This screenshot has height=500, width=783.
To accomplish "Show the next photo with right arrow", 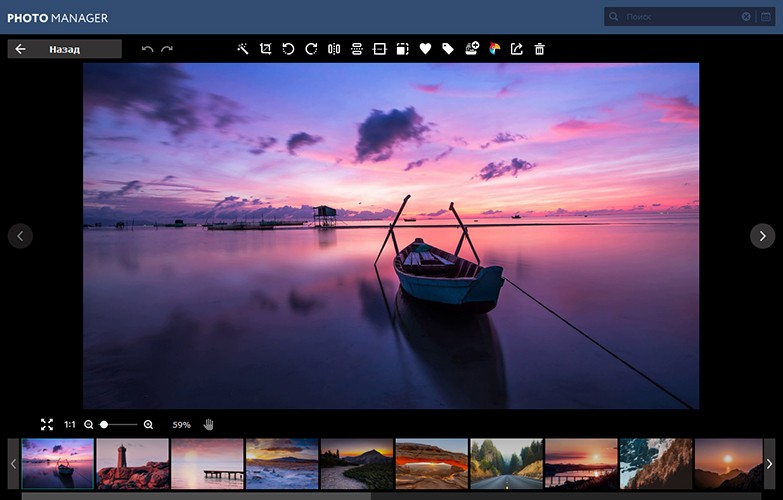I will [x=763, y=236].
